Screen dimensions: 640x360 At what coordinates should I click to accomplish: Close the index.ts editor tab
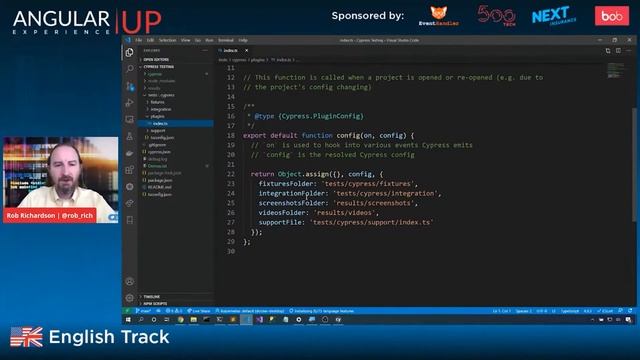[x=247, y=50]
